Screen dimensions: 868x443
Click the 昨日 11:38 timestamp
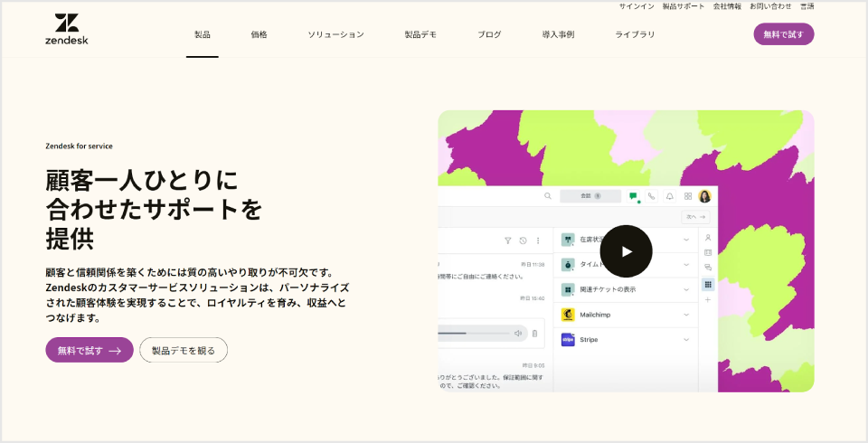[x=533, y=265]
